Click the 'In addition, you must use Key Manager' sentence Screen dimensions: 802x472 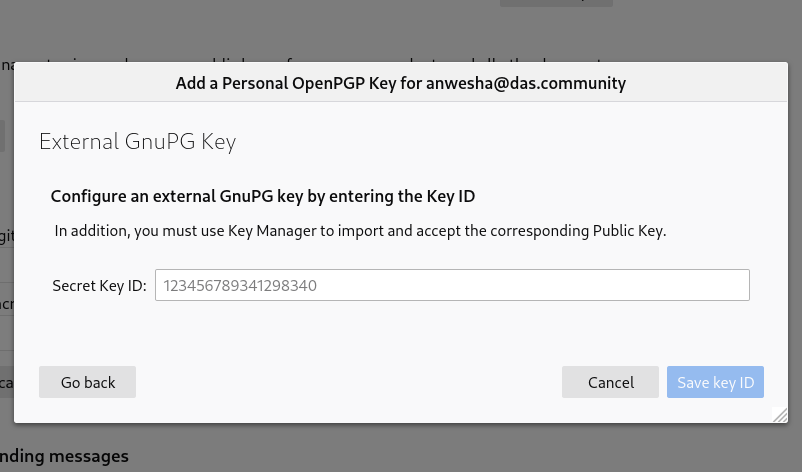pos(360,231)
